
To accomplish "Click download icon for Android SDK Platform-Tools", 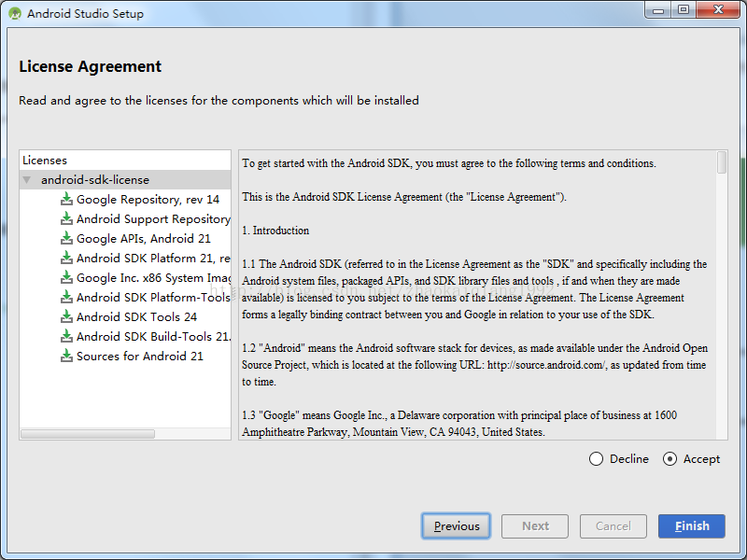I will (x=66, y=297).
